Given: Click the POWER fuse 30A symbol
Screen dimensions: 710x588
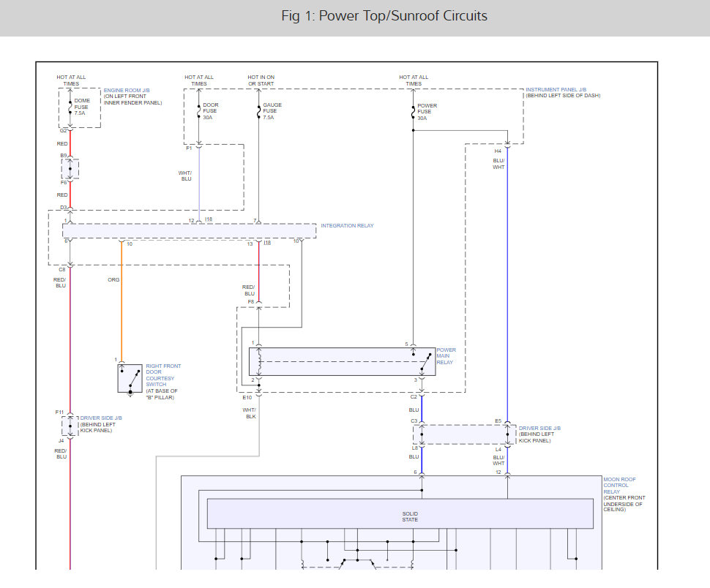Looking at the screenshot, I should point(413,111).
